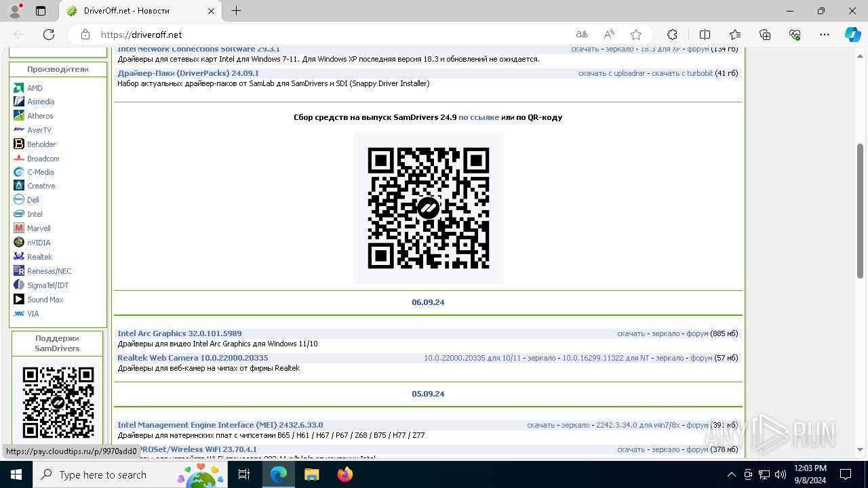Click the Renesas/NEC logo icon
This screenshot has height=488, width=868.
(x=19, y=271)
